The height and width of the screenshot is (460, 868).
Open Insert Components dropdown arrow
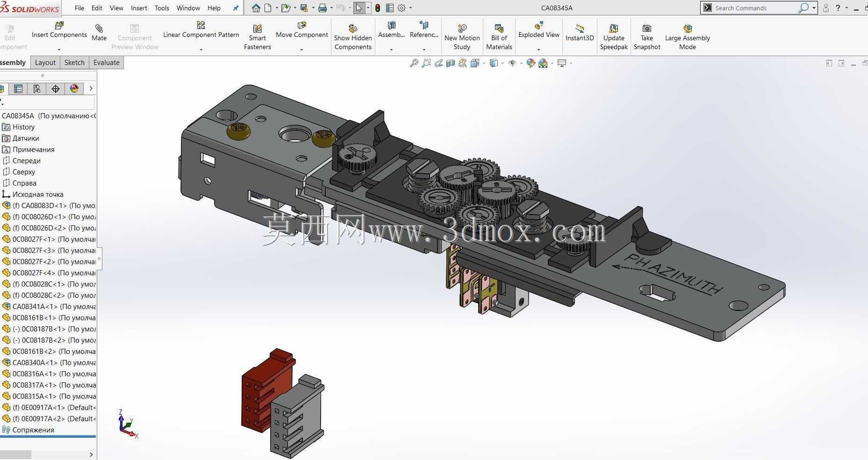click(59, 50)
